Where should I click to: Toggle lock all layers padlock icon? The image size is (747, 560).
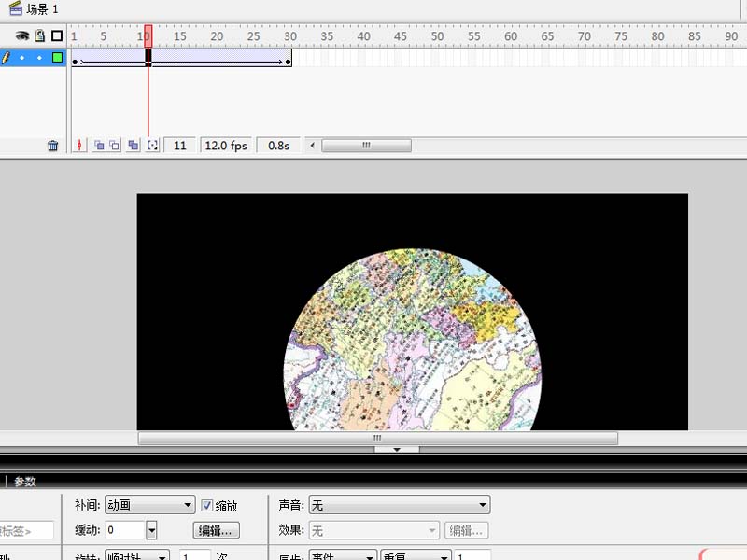[39, 35]
